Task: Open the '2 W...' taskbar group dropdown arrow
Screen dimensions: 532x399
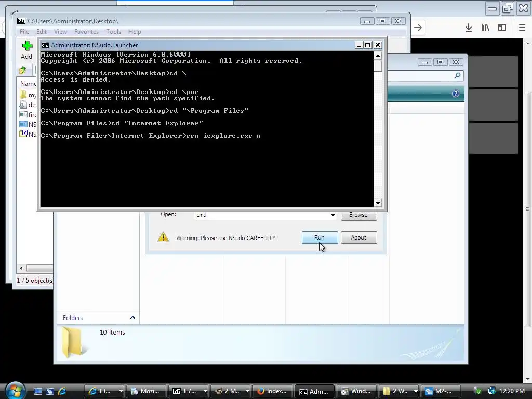Action: coord(415,391)
